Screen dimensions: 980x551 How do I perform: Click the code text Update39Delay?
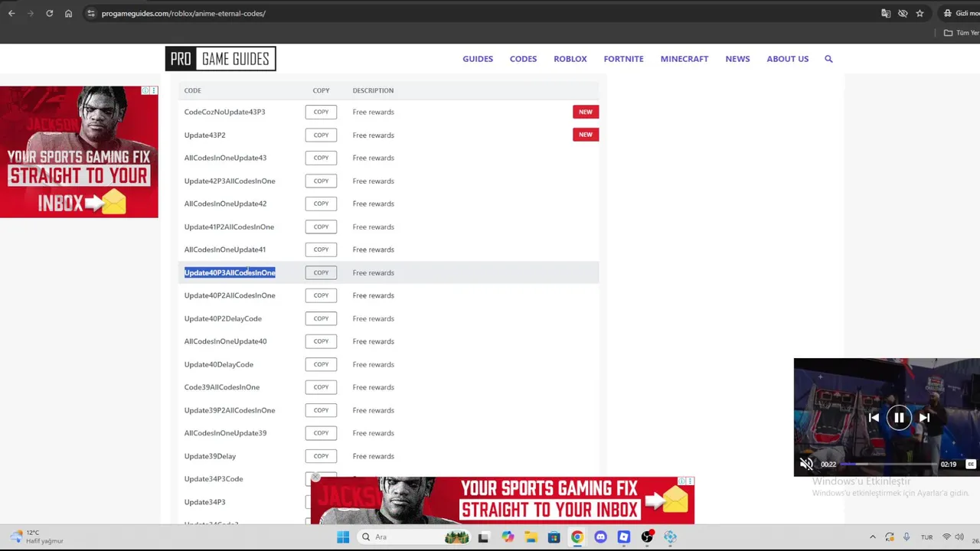(x=210, y=456)
